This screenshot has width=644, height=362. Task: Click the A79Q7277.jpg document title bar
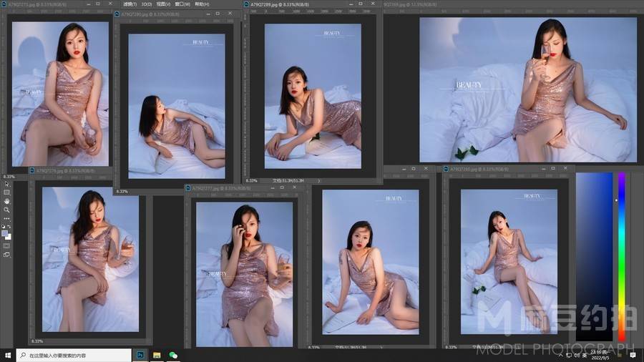point(243,188)
